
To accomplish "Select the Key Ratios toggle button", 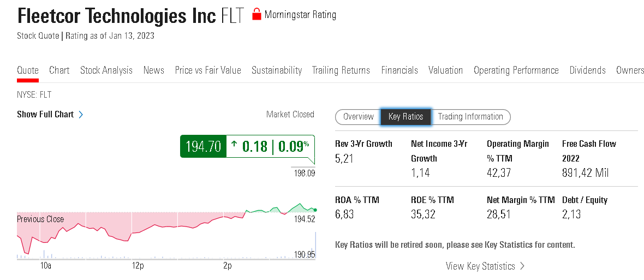I will 406,117.
